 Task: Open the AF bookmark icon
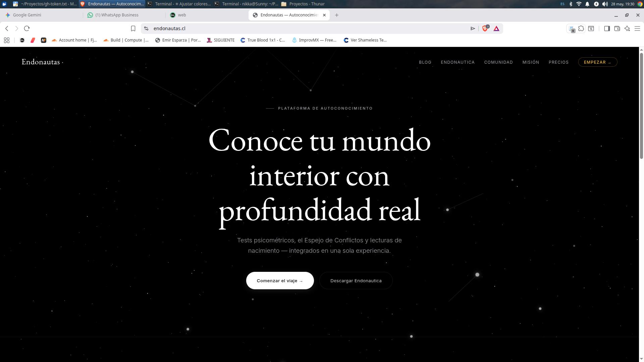coord(44,40)
